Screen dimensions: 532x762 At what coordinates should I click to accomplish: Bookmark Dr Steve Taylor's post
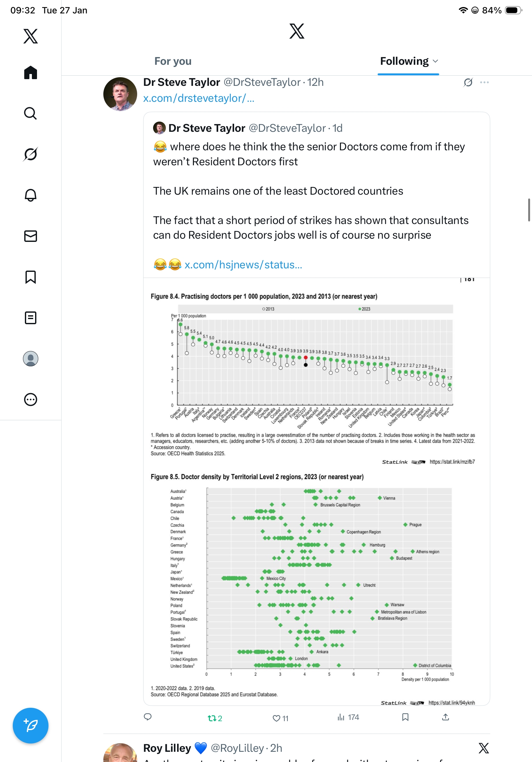coord(405,717)
